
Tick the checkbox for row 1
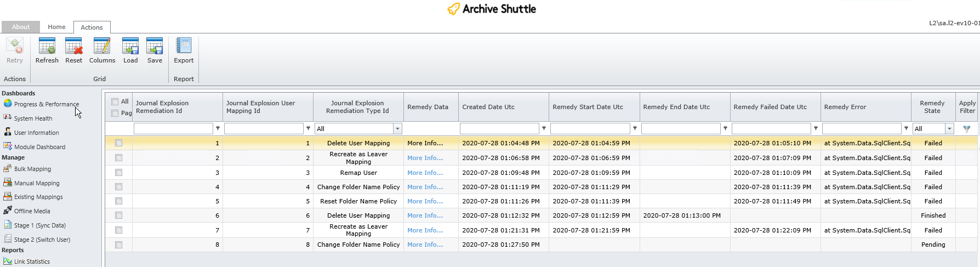click(118, 143)
